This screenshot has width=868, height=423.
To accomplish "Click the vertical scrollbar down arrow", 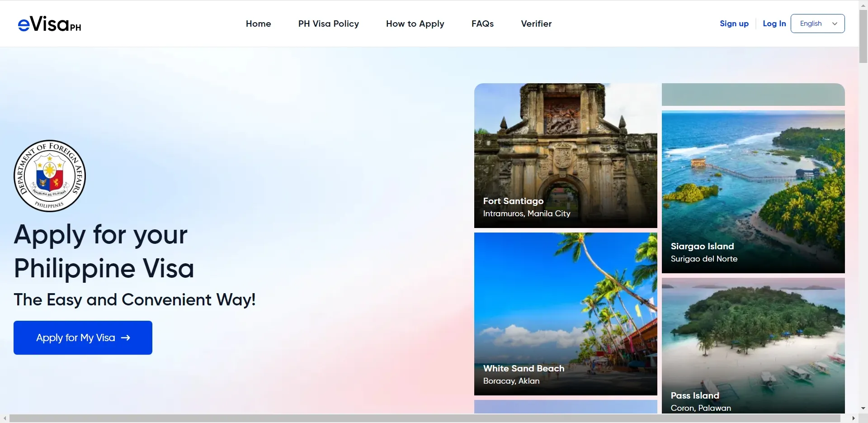I will point(863,408).
